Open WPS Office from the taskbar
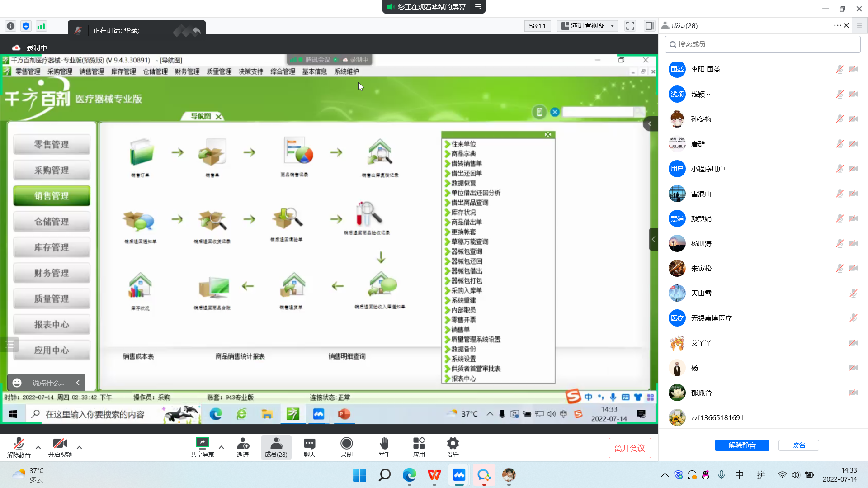Viewport: 868px width, 488px height. [x=434, y=475]
